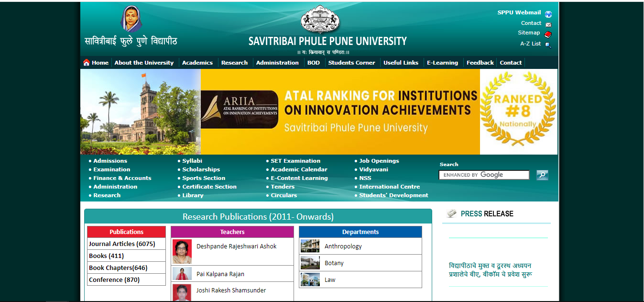Click the Publications column header
Viewport: 644px width, 302px height.
point(126,232)
